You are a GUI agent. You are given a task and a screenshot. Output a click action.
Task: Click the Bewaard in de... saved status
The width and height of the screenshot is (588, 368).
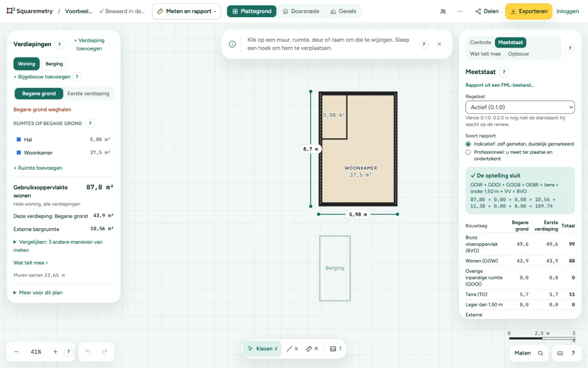122,11
